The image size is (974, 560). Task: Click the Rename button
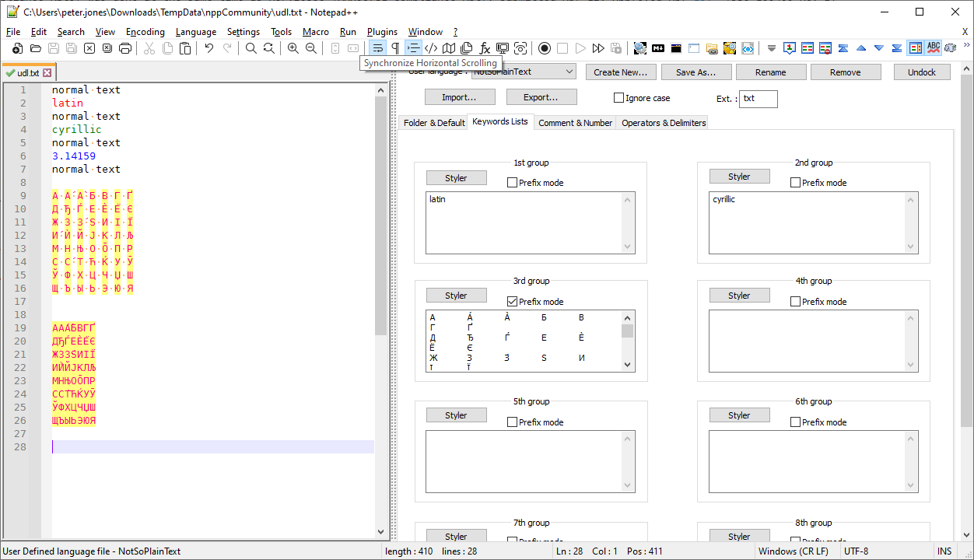(771, 72)
